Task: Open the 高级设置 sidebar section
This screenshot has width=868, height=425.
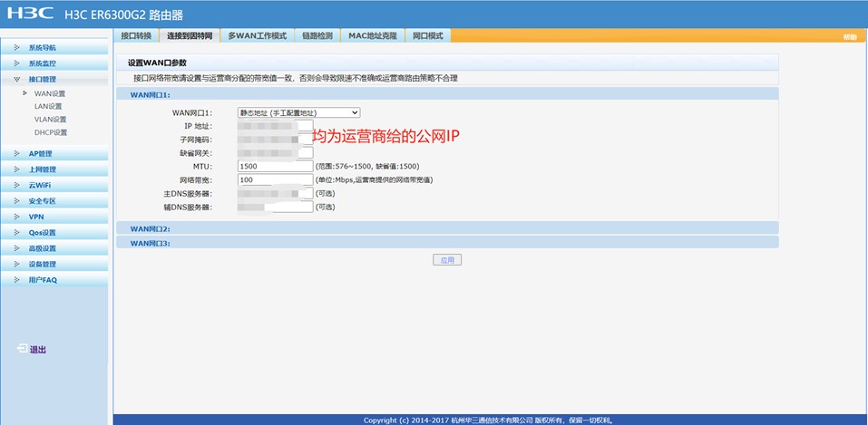Action: pos(54,248)
